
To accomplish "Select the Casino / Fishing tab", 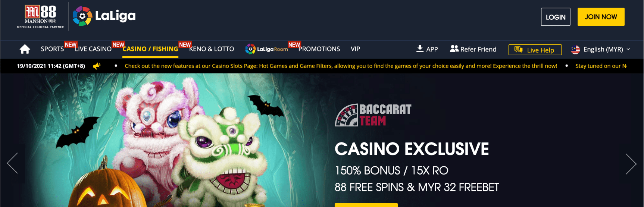I will 150,49.
